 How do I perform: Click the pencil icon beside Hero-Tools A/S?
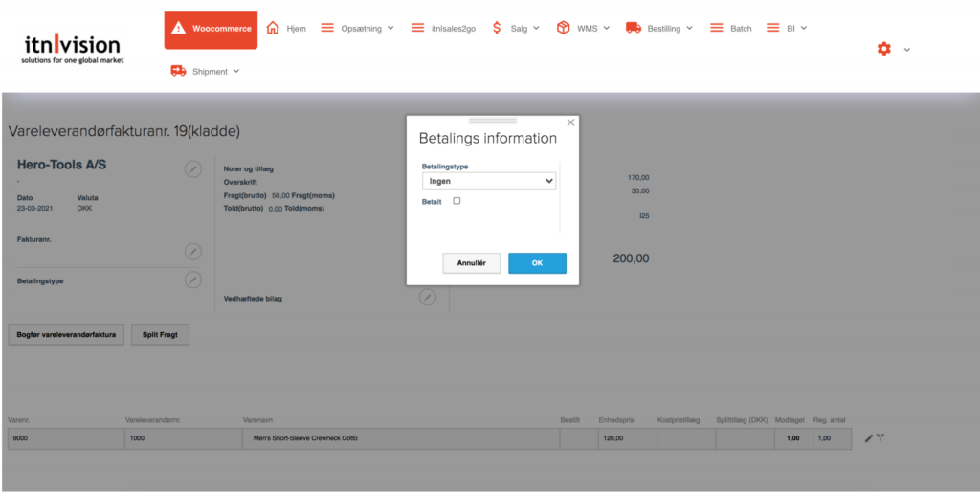point(193,168)
